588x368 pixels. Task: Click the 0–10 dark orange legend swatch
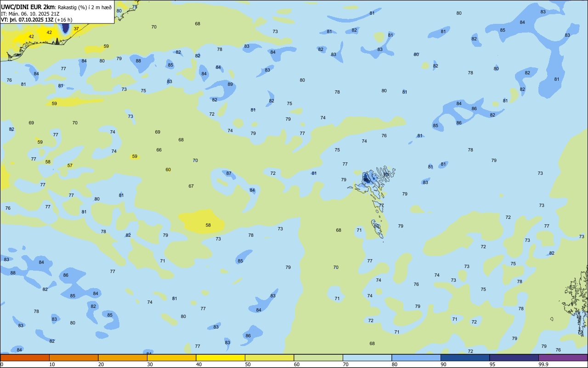25,357
